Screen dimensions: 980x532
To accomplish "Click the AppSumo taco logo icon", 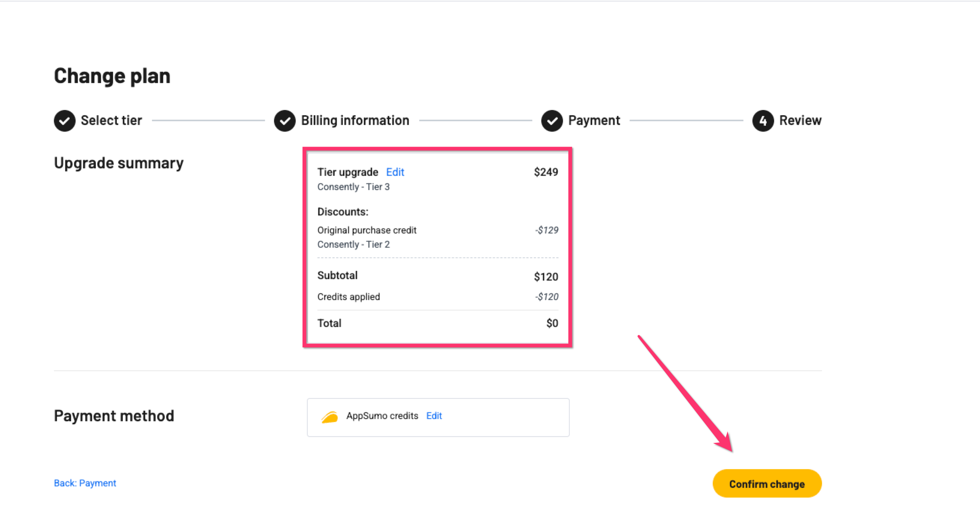I will pos(329,417).
